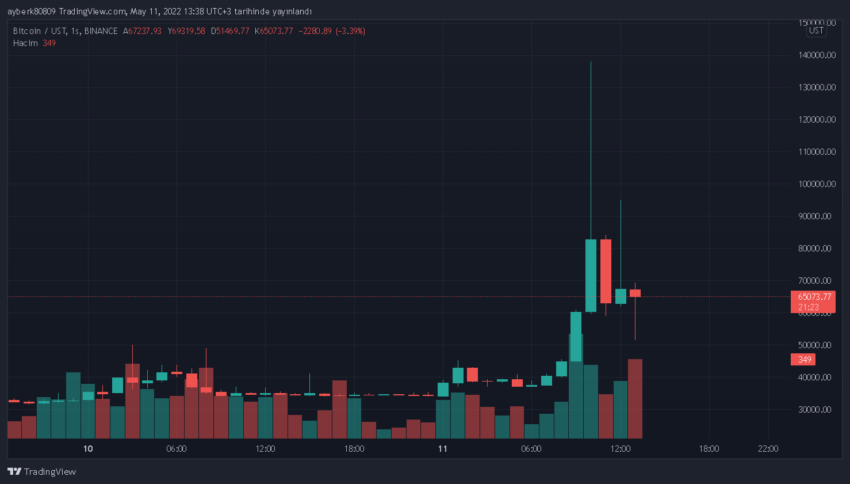Click the Y69319.58 high value in legend
This screenshot has height=484, width=850.
185,31
